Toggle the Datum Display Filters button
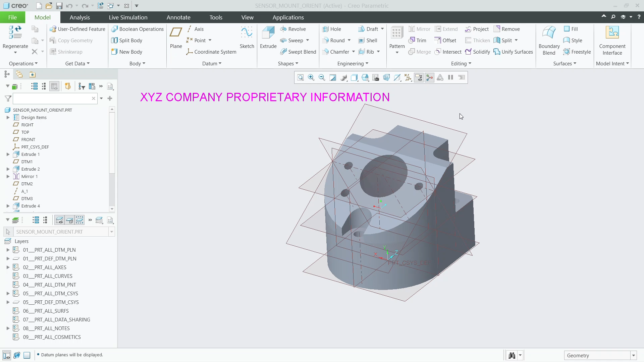Screen dimensions: 644x362 tap(408, 77)
